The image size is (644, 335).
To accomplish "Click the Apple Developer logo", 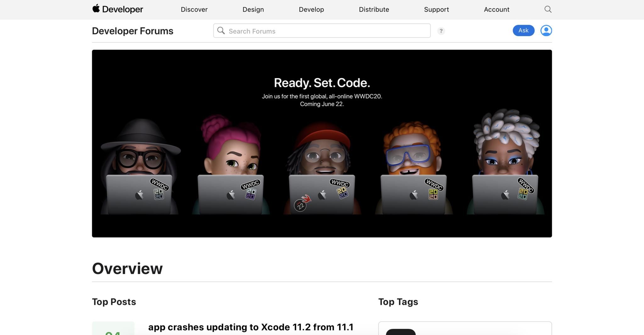I will (118, 9).
